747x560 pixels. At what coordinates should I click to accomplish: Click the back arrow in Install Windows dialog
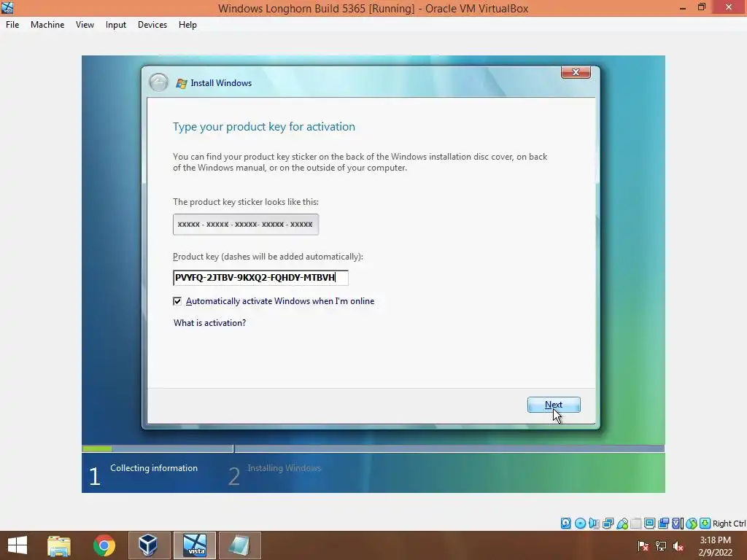click(x=158, y=82)
